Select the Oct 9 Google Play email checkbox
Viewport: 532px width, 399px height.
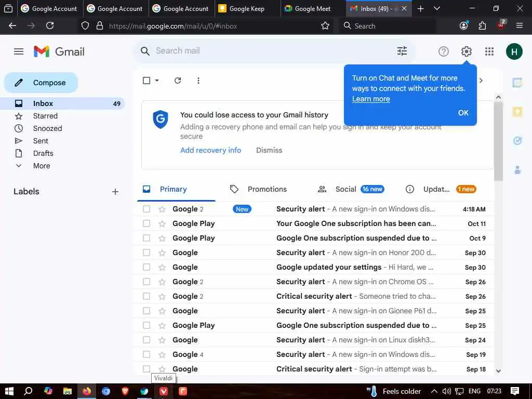(146, 238)
